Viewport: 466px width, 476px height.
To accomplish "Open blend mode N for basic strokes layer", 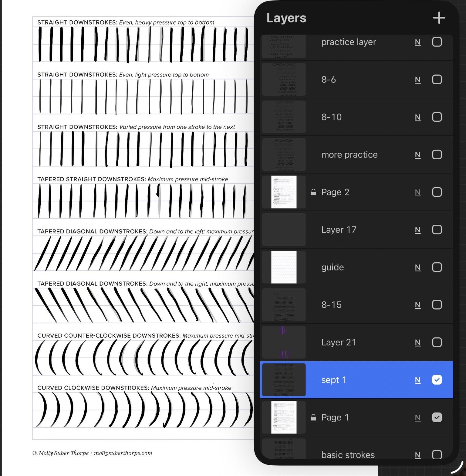I will tap(418, 455).
